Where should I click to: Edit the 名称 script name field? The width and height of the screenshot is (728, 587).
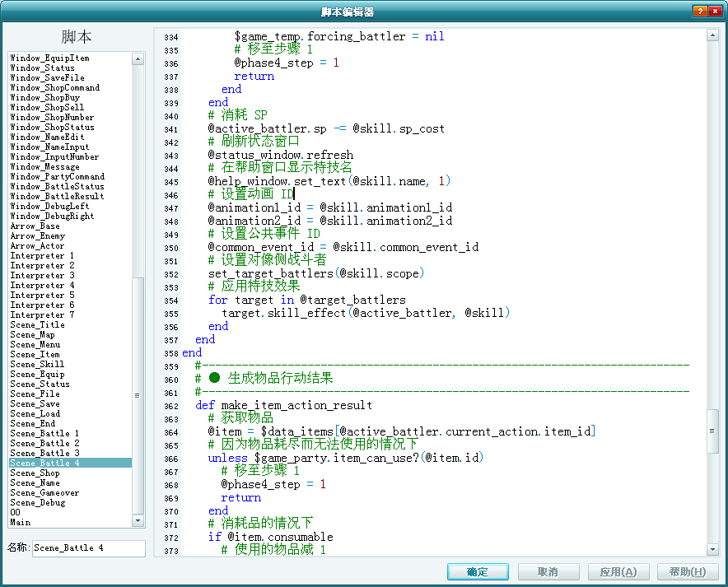pyautogui.click(x=89, y=548)
